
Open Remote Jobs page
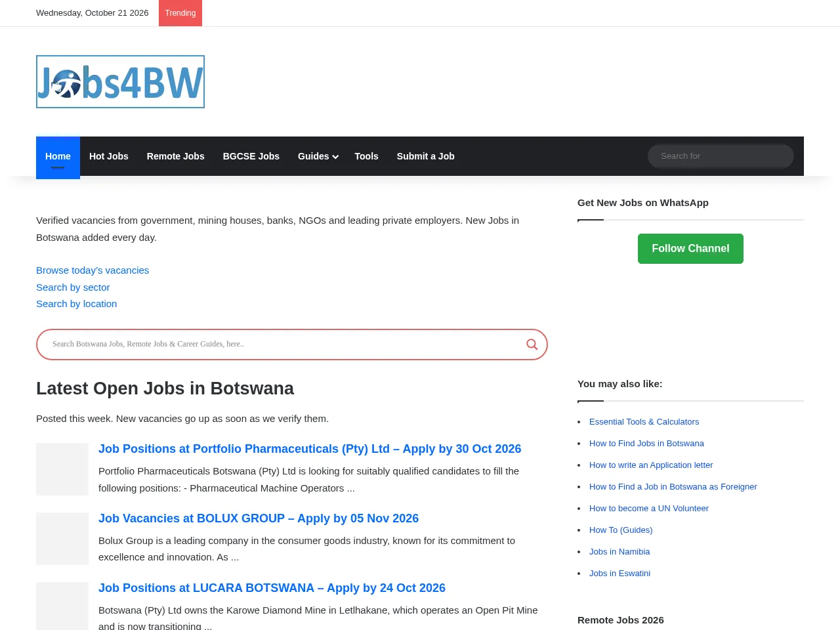pos(176,156)
